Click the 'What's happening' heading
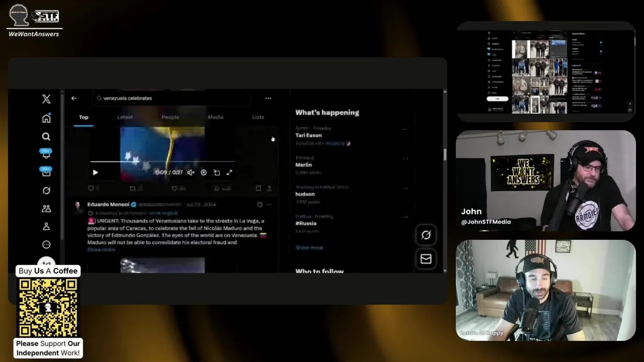Screen dimensions: 644x362 327,113
